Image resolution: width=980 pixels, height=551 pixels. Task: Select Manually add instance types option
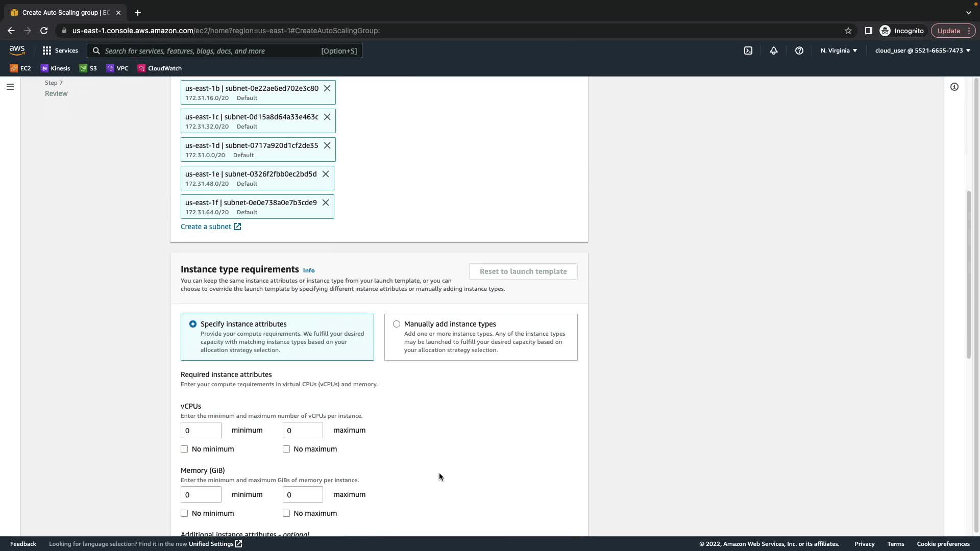click(x=397, y=324)
